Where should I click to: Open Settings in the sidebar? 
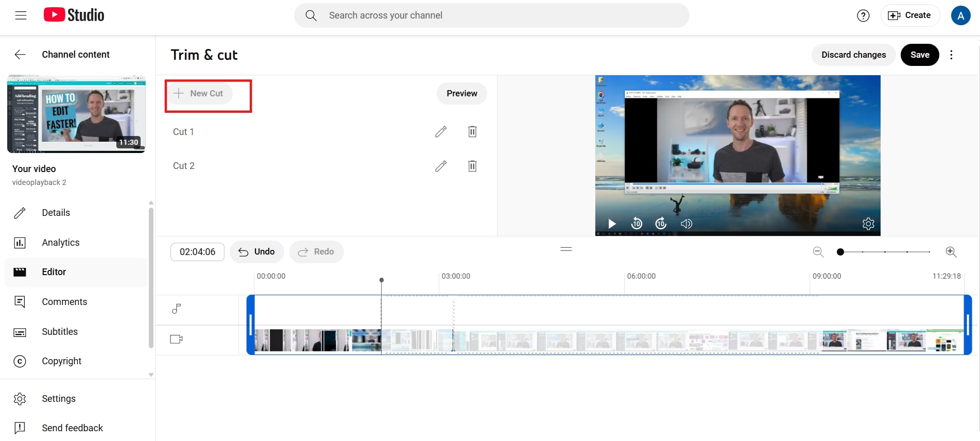point(76,399)
